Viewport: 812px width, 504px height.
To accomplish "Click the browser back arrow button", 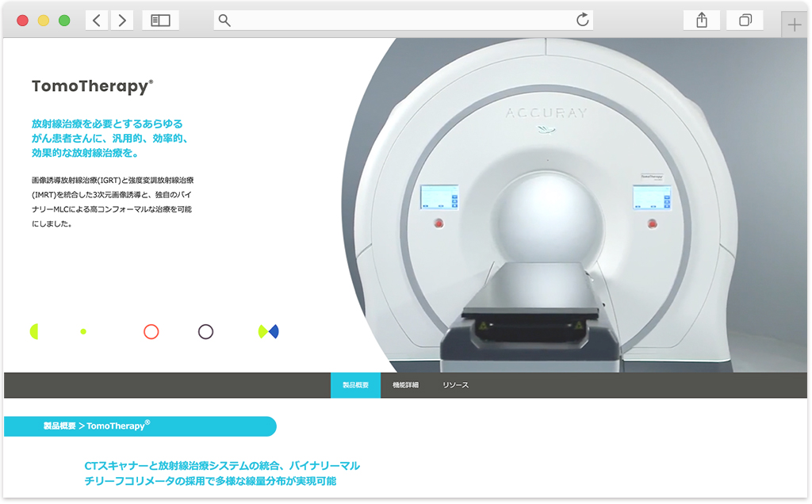I will pos(97,21).
